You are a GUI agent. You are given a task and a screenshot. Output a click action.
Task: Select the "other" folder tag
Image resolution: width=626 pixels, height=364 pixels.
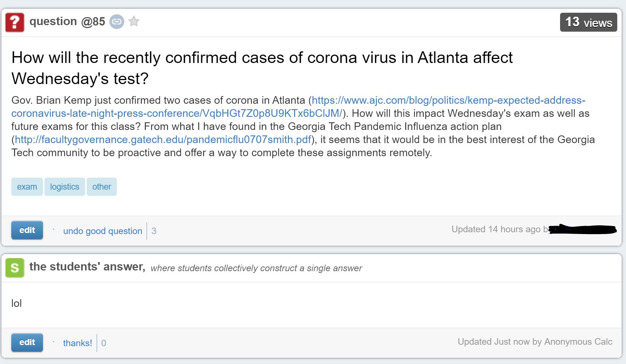(x=102, y=187)
